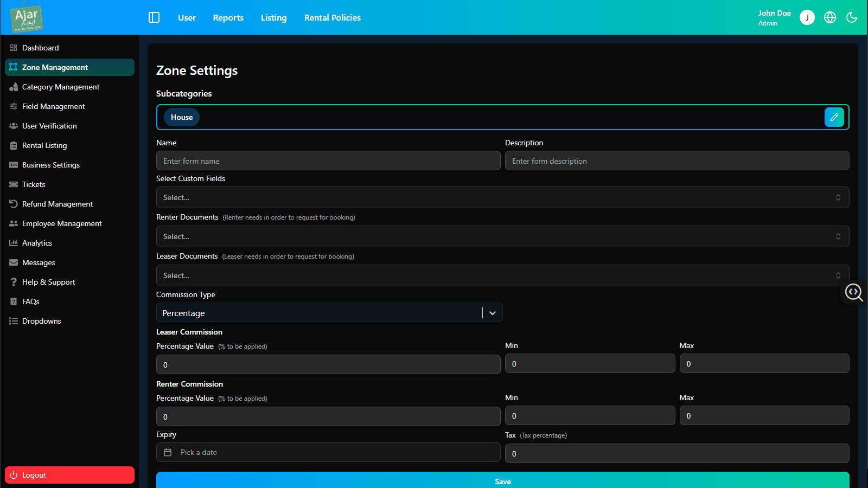The image size is (868, 488).
Task: Open Employee Management page
Action: pyautogui.click(x=69, y=223)
